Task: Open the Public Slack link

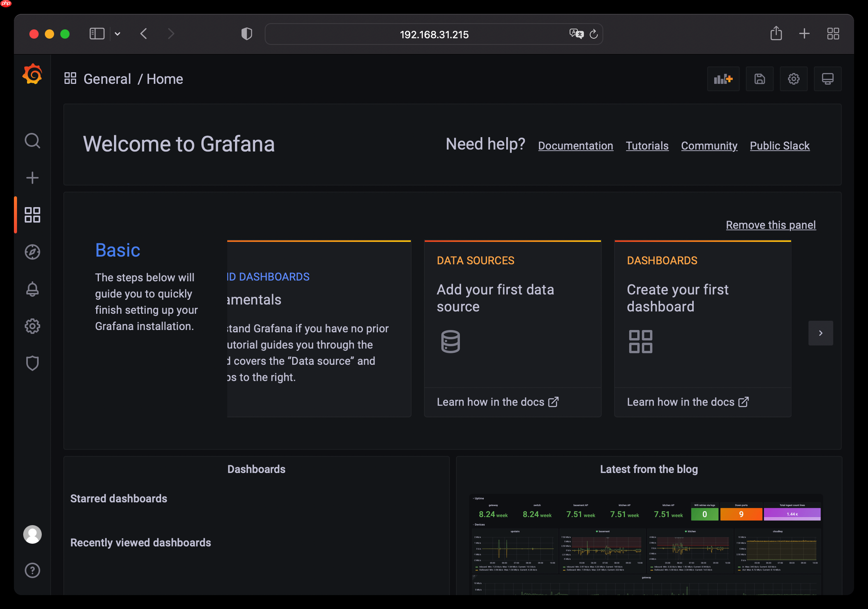Action: click(780, 146)
